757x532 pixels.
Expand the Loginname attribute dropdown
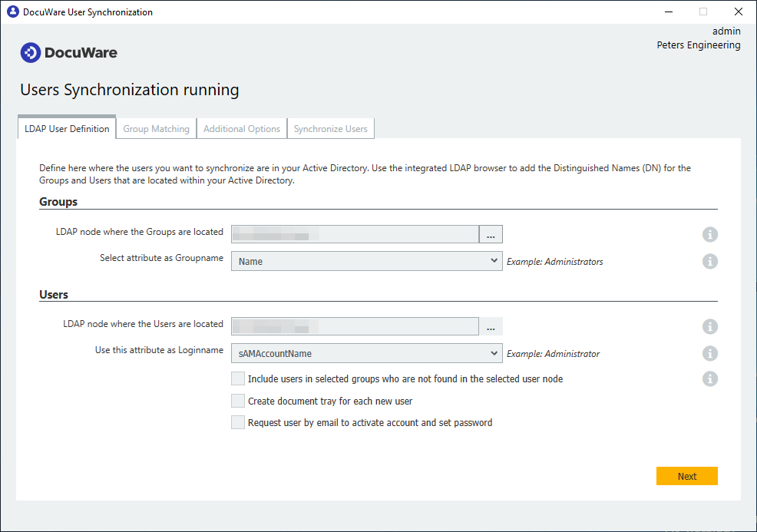click(366, 354)
